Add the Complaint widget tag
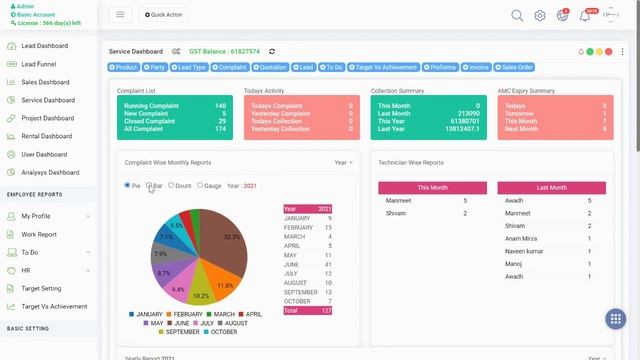Screen dimensions: 640x360 point(230,67)
